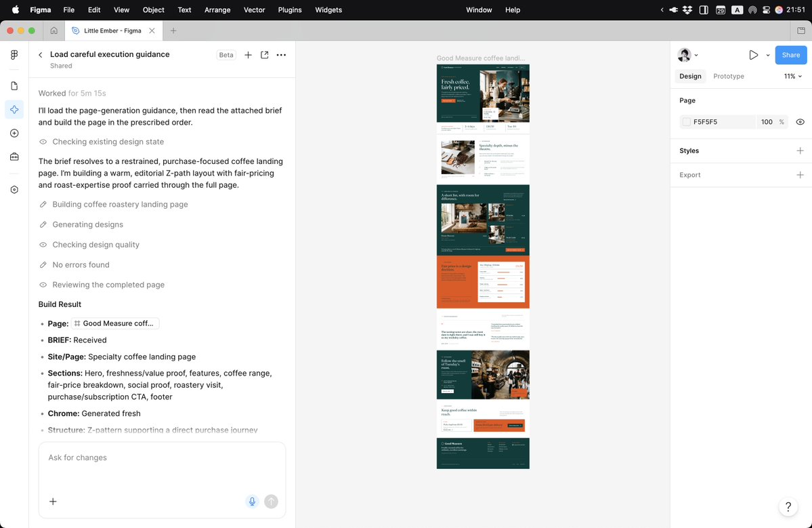Open the Good Measure coff... page link
The image size is (812, 528).
coord(115,323)
